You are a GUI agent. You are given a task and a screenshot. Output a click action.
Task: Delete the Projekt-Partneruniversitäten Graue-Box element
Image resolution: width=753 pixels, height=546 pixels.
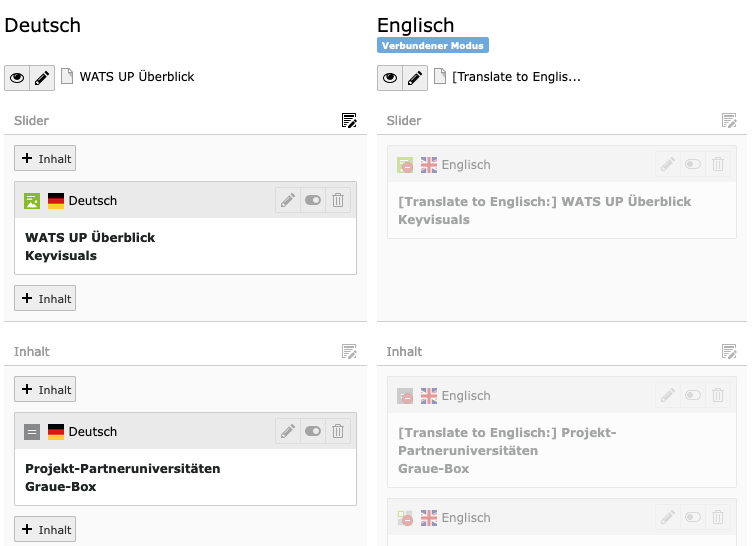pos(338,431)
